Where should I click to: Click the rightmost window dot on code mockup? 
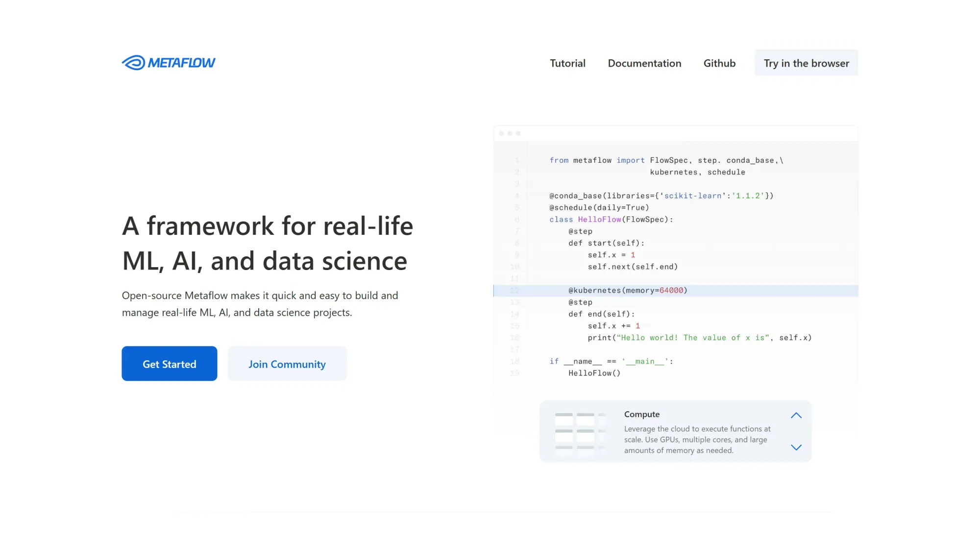(518, 133)
